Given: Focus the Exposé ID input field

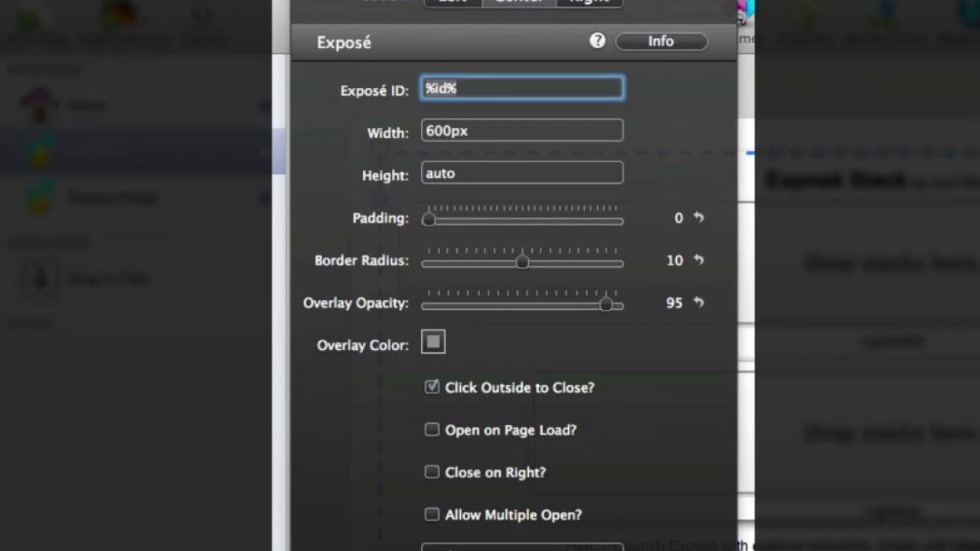Looking at the screenshot, I should pyautogui.click(x=522, y=89).
